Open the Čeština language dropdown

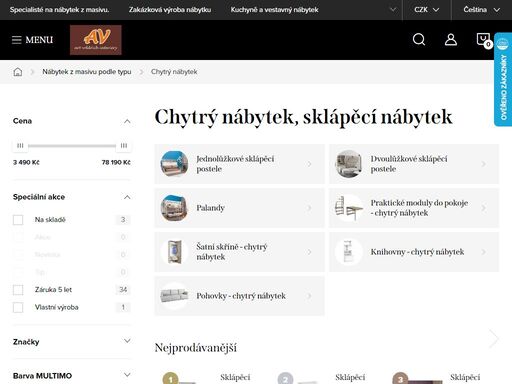pyautogui.click(x=482, y=10)
